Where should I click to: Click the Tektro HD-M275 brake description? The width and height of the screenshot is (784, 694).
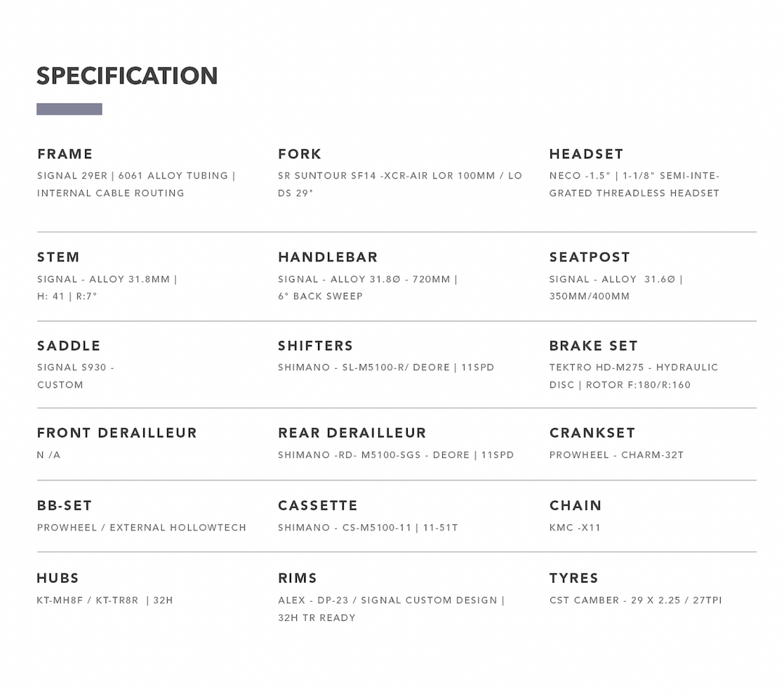(633, 376)
